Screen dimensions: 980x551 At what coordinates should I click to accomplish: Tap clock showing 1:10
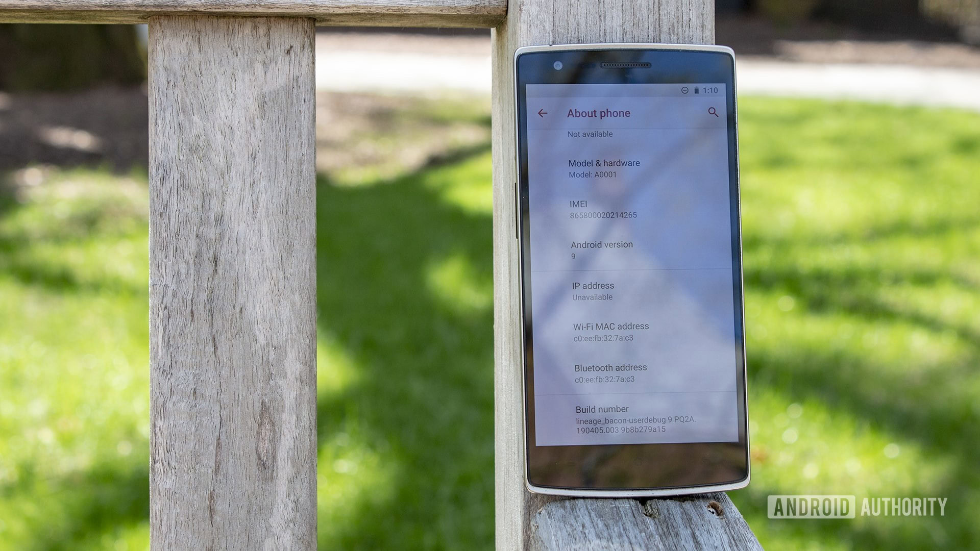[714, 91]
